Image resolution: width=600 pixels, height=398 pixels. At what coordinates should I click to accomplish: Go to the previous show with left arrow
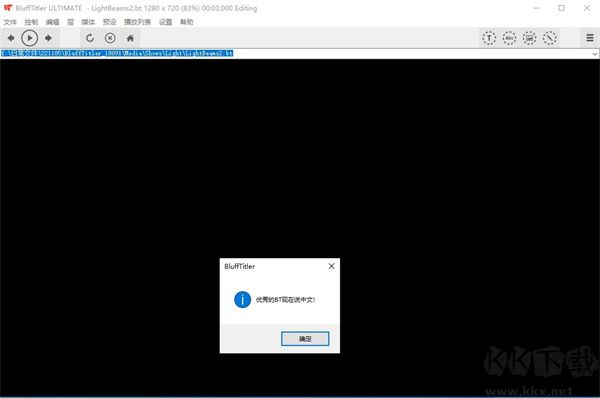(11, 38)
